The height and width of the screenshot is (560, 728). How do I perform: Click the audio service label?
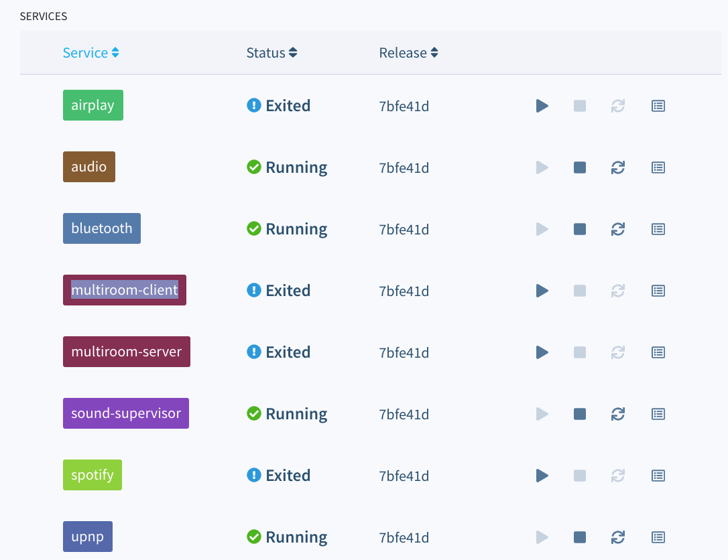[x=88, y=167]
